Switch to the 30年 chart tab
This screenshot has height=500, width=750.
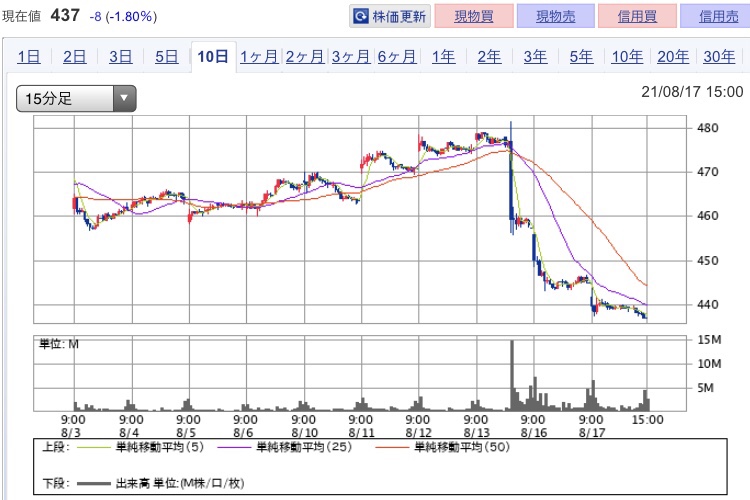click(719, 57)
